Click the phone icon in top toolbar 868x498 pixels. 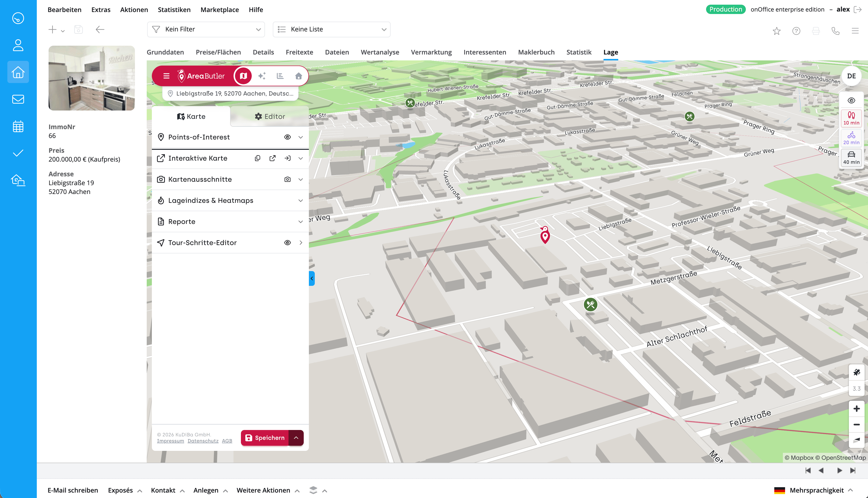[x=836, y=31]
